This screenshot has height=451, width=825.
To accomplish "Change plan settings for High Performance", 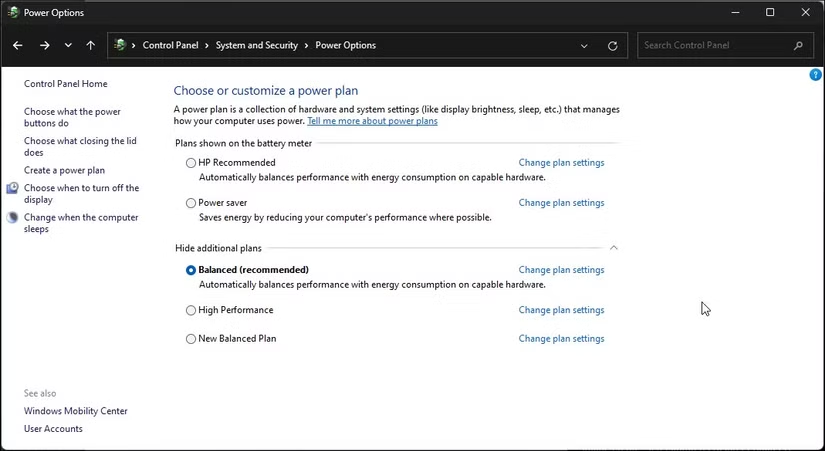I will click(x=561, y=310).
